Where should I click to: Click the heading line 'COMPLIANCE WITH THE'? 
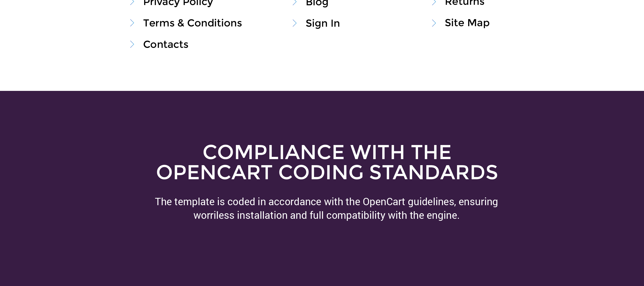pos(327,152)
